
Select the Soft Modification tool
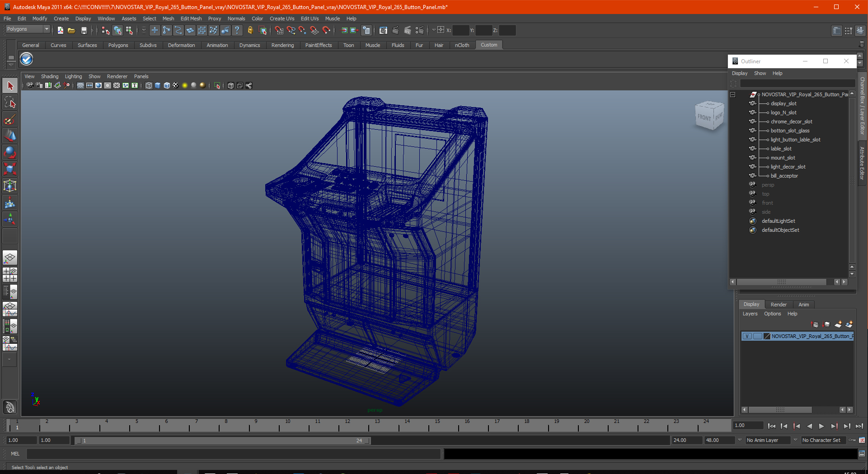(10, 203)
